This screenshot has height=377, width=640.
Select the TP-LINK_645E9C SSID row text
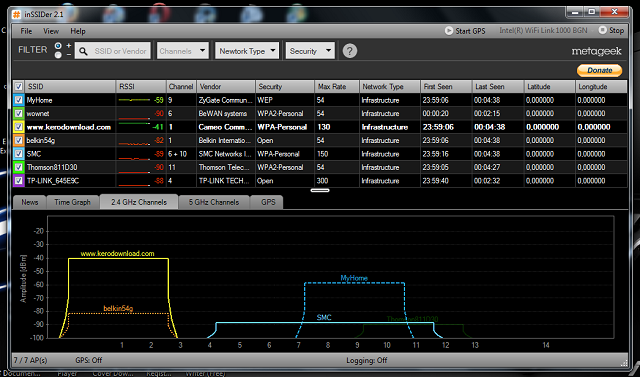(53, 181)
